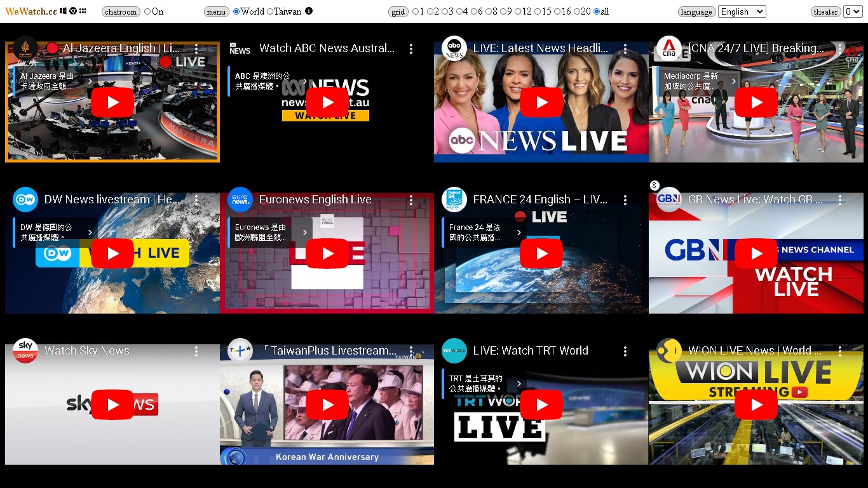The image size is (868, 488).
Task: Open more options on Al Jazeera video
Action: tap(196, 49)
